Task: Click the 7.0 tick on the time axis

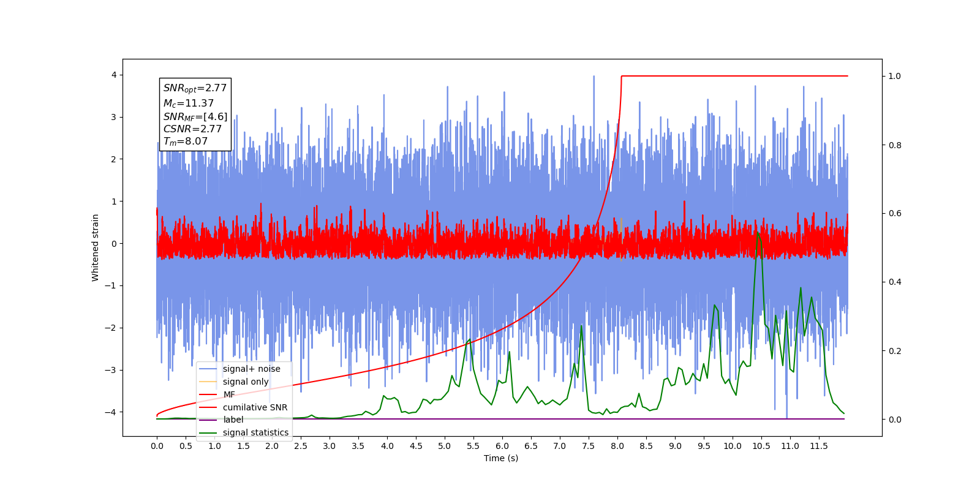Action: coord(560,446)
